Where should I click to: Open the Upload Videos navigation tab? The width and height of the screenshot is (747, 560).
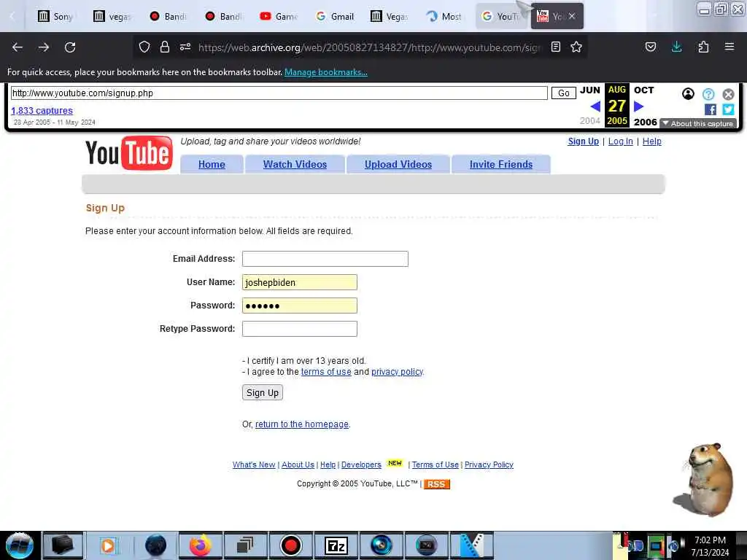[398, 164]
